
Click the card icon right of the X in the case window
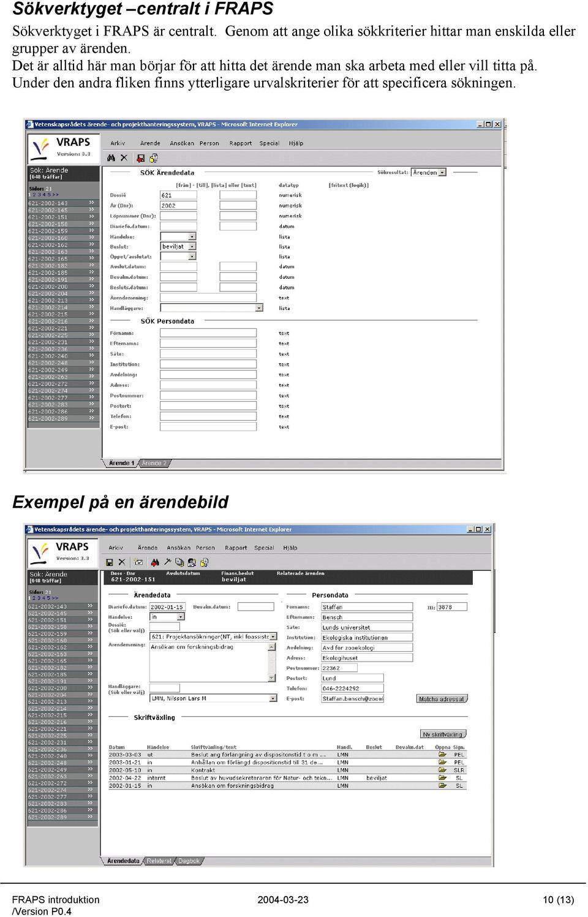click(138, 562)
